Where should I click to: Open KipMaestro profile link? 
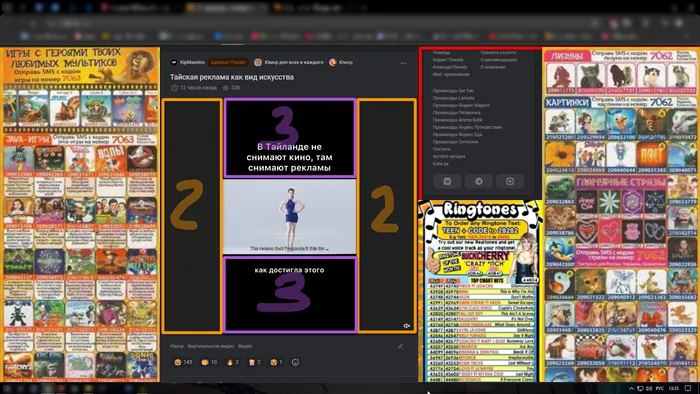coord(192,62)
